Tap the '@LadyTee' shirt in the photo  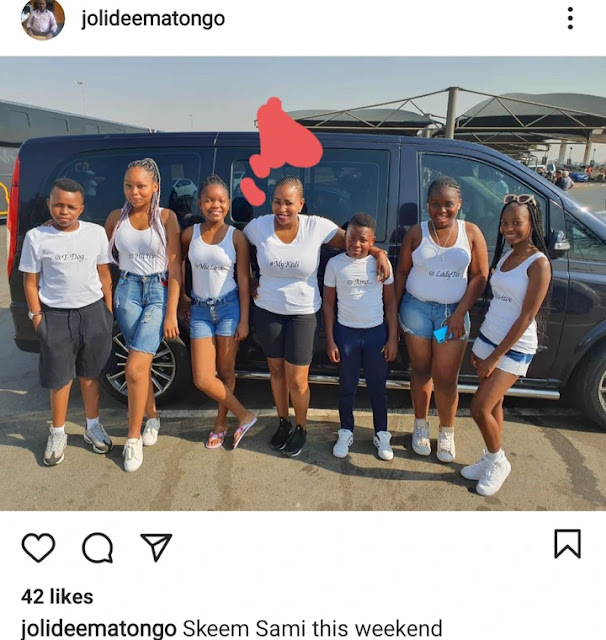[x=440, y=263]
